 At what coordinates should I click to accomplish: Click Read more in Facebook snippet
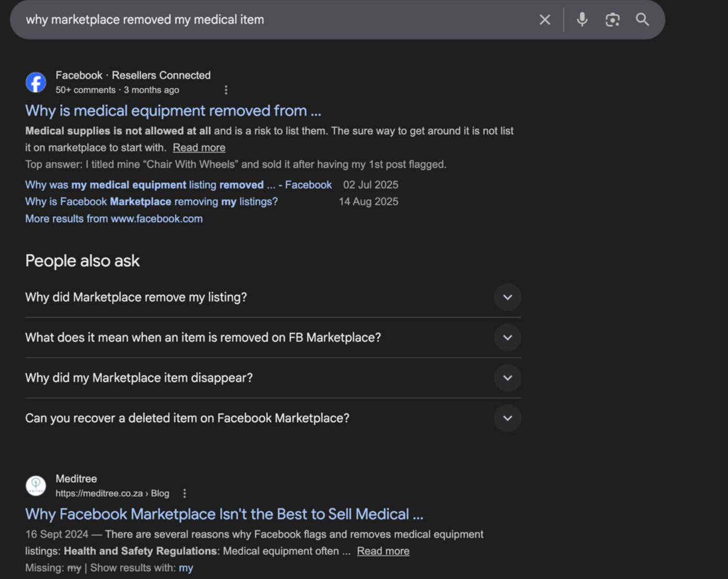199,148
